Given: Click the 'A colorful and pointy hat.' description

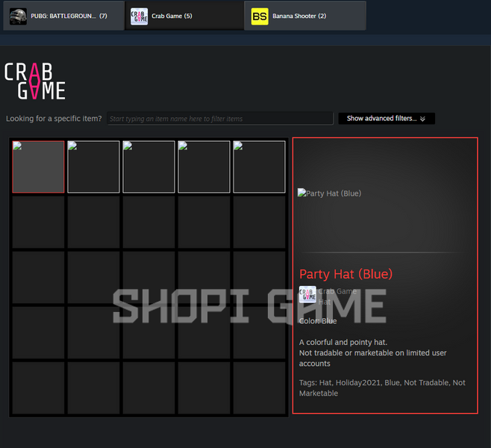Looking at the screenshot, I should [343, 342].
